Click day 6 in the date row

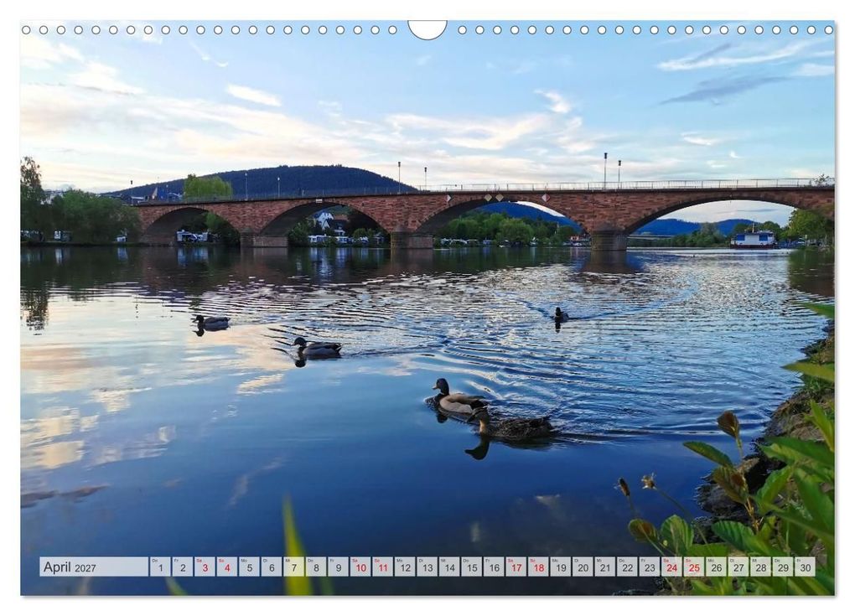coord(272,567)
